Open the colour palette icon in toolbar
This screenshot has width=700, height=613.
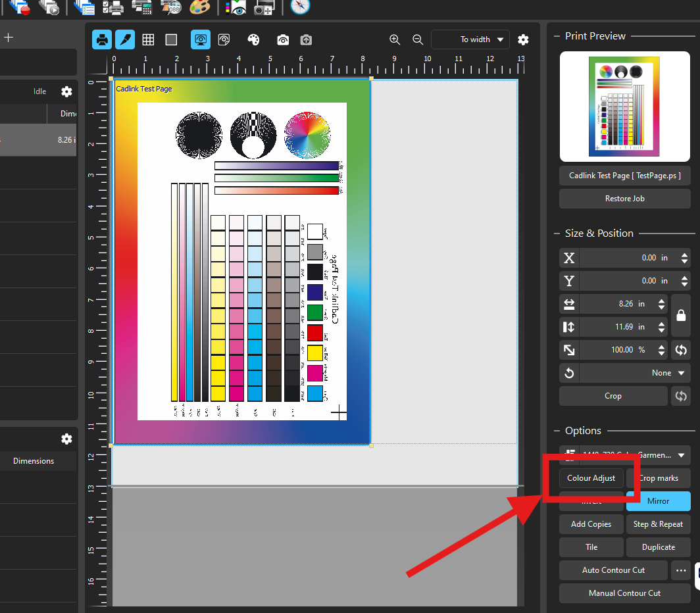click(253, 39)
